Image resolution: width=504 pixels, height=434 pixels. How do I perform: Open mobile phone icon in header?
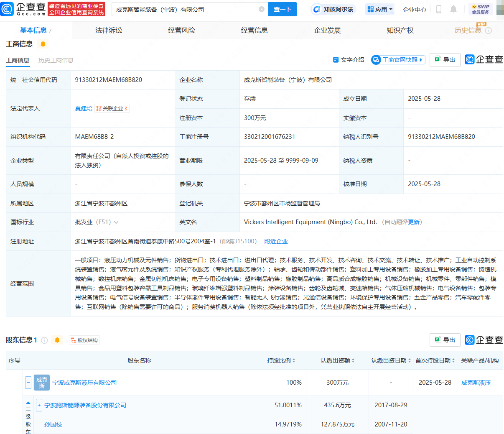click(439, 9)
